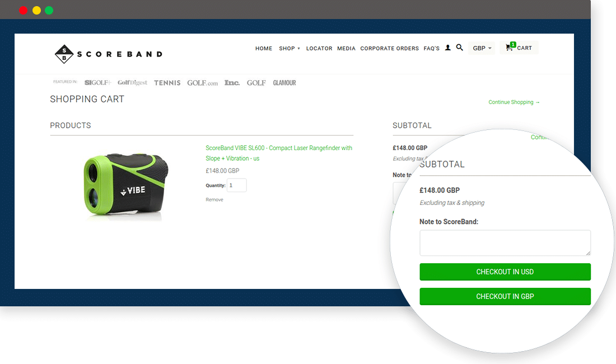Click the Products section heading
The image size is (616, 364).
pyautogui.click(x=71, y=125)
